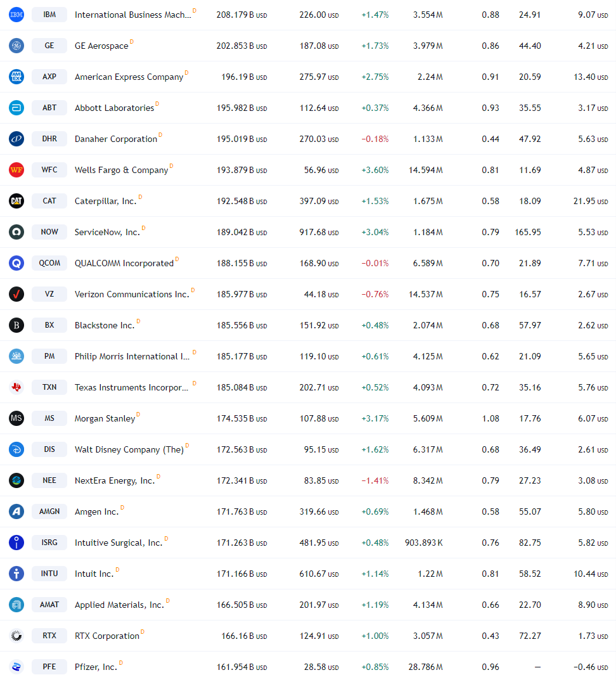Click the Abbott Laboratories logo icon
Screen dimensions: 616x682
(x=16, y=108)
